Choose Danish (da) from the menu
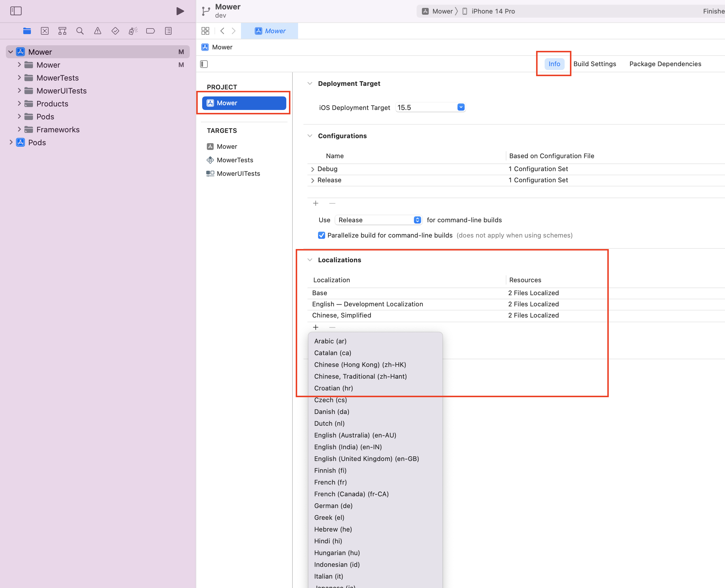Screen dimensions: 725x588 pos(375,412)
